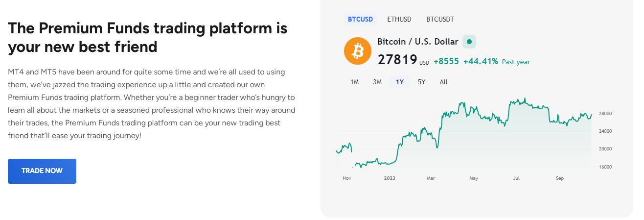Click the 28000 price axis label
Screen dimensions: 644x220
point(605,113)
